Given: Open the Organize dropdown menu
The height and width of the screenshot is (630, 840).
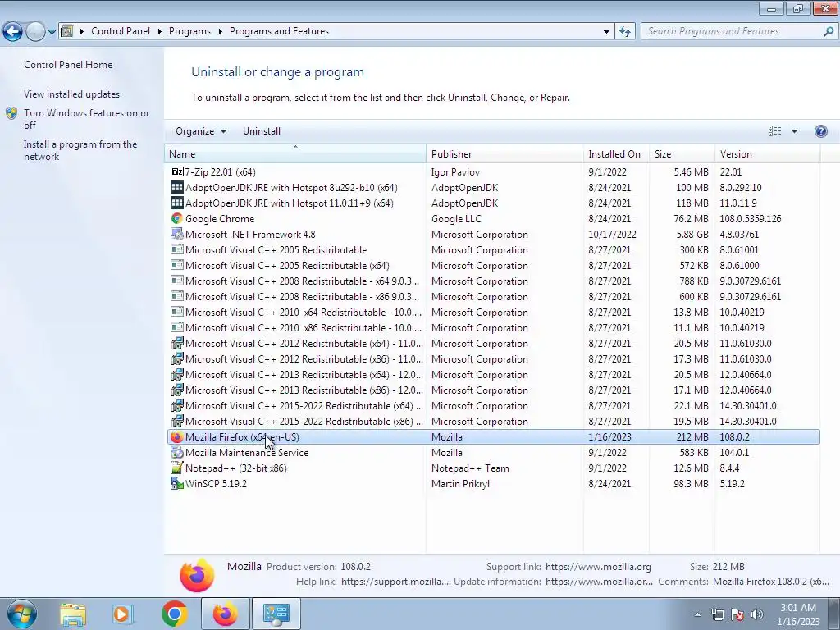Looking at the screenshot, I should (x=201, y=131).
